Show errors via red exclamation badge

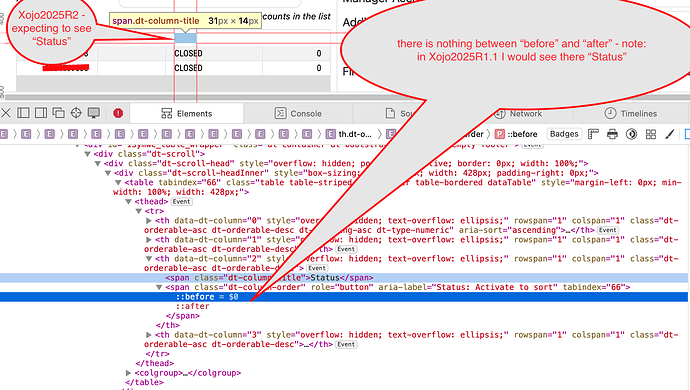[118, 113]
